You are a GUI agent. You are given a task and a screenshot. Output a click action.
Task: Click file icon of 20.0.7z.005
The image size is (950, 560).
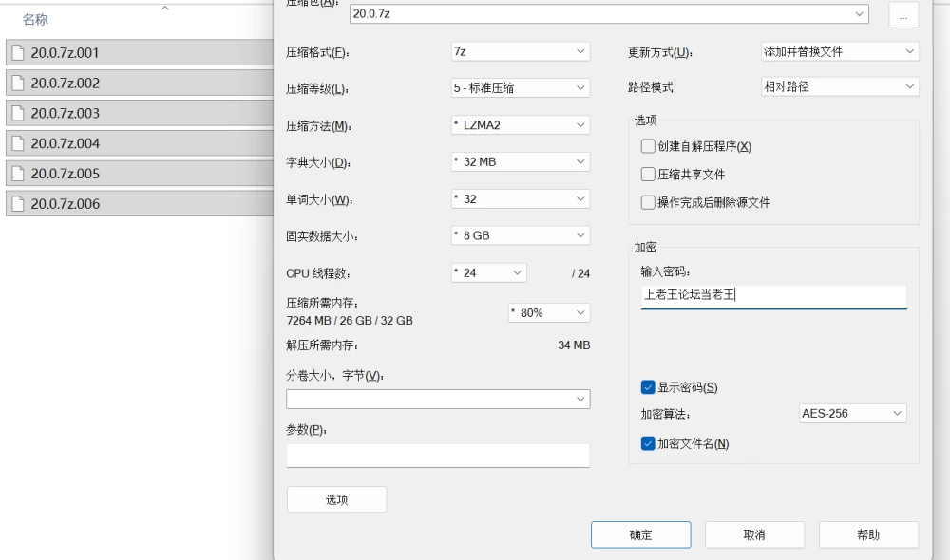[18, 174]
